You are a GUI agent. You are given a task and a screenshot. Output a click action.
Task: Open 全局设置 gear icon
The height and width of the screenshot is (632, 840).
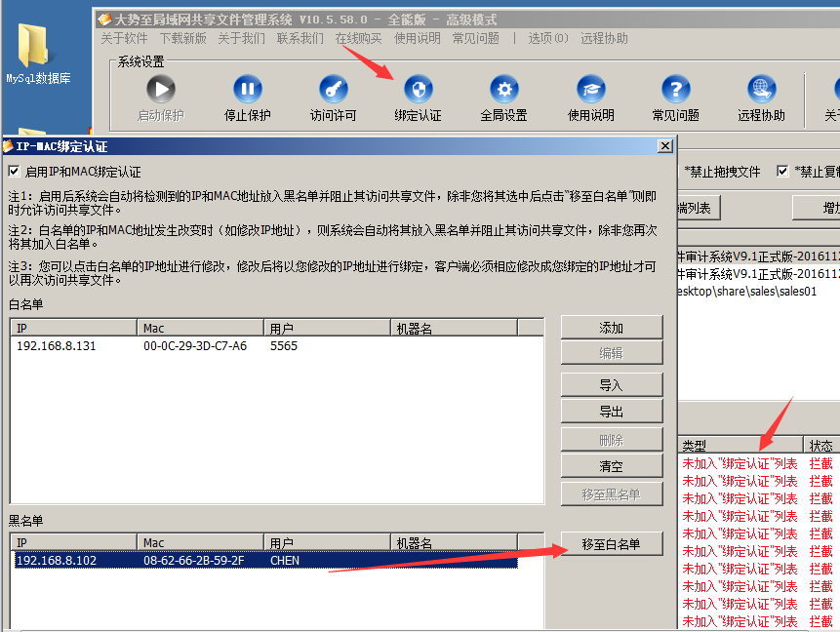[x=503, y=91]
